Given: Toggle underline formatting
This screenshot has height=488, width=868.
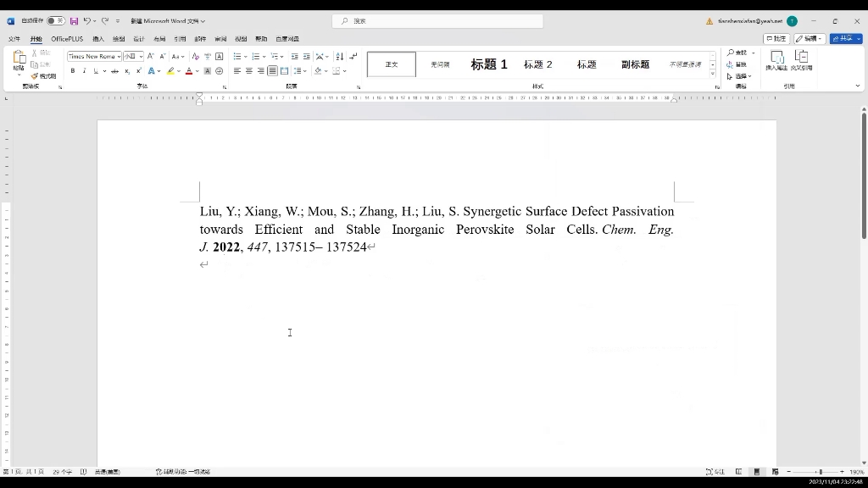Looking at the screenshot, I should pos(96,71).
